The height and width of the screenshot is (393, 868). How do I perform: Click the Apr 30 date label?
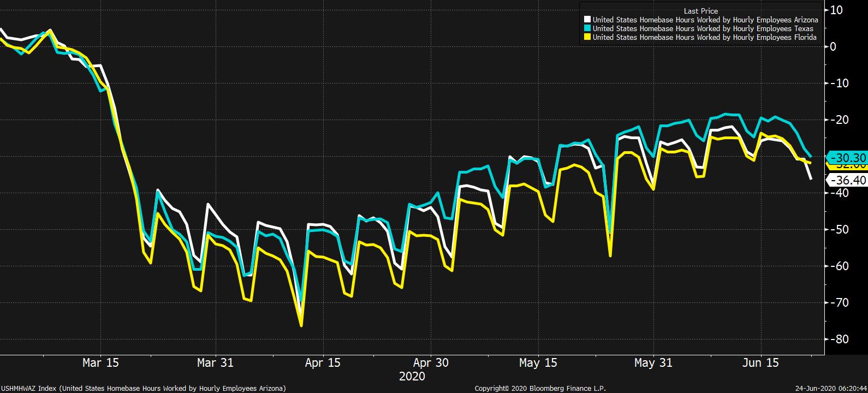click(x=431, y=363)
